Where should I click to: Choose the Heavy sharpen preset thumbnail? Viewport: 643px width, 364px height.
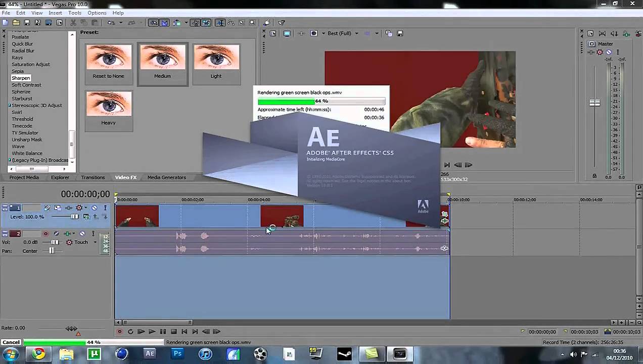click(x=109, y=111)
